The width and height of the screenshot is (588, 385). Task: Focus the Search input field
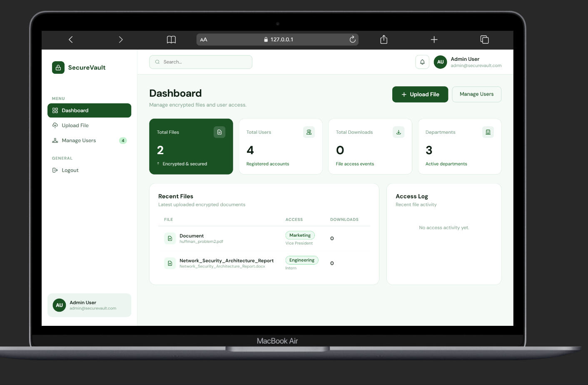pyautogui.click(x=201, y=62)
